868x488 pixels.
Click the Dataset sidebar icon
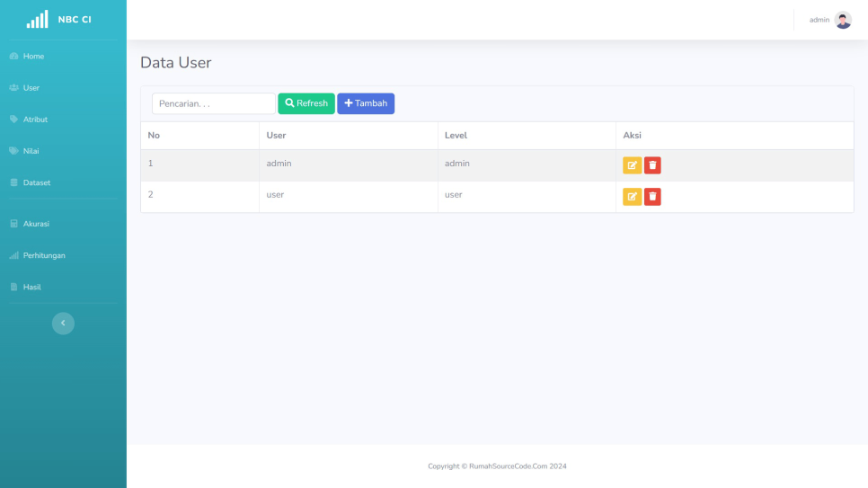13,182
